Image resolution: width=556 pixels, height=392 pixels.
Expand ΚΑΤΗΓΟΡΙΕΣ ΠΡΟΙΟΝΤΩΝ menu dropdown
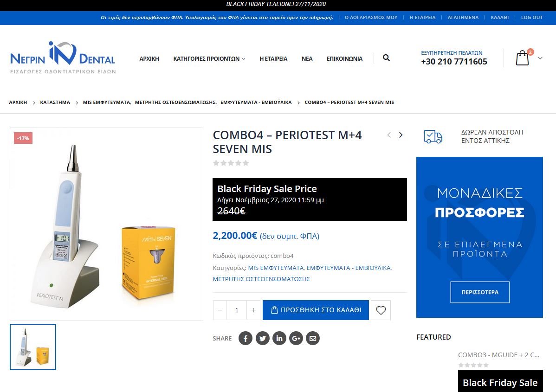point(209,59)
